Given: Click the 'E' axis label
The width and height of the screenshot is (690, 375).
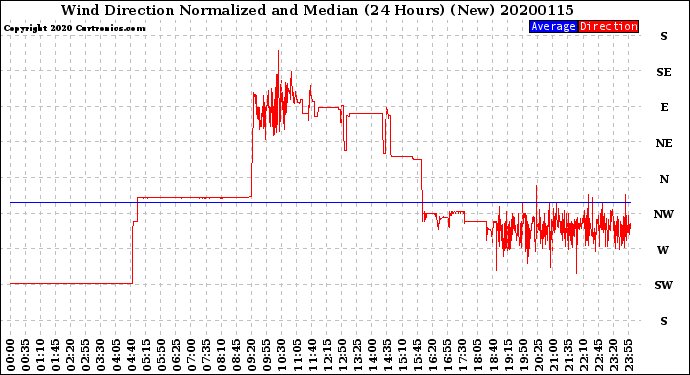Looking at the screenshot, I should coord(664,107).
